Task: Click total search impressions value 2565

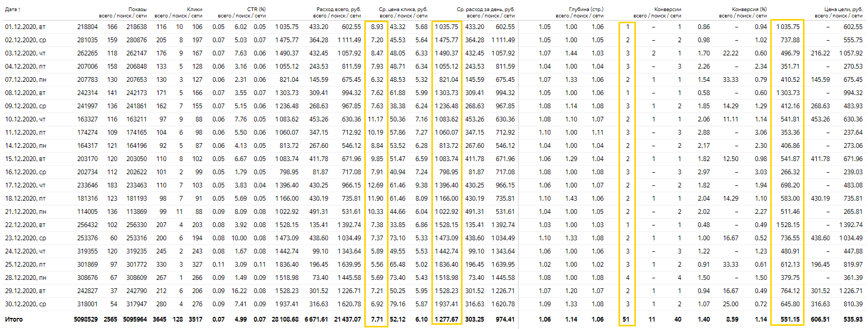Action: [x=110, y=319]
